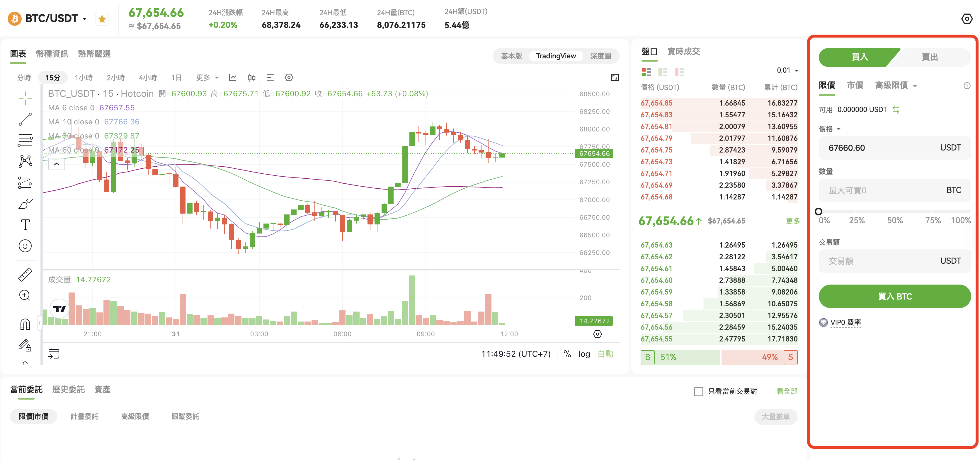The height and width of the screenshot is (460, 980).
Task: Click the favorite star icon
Action: point(102,19)
